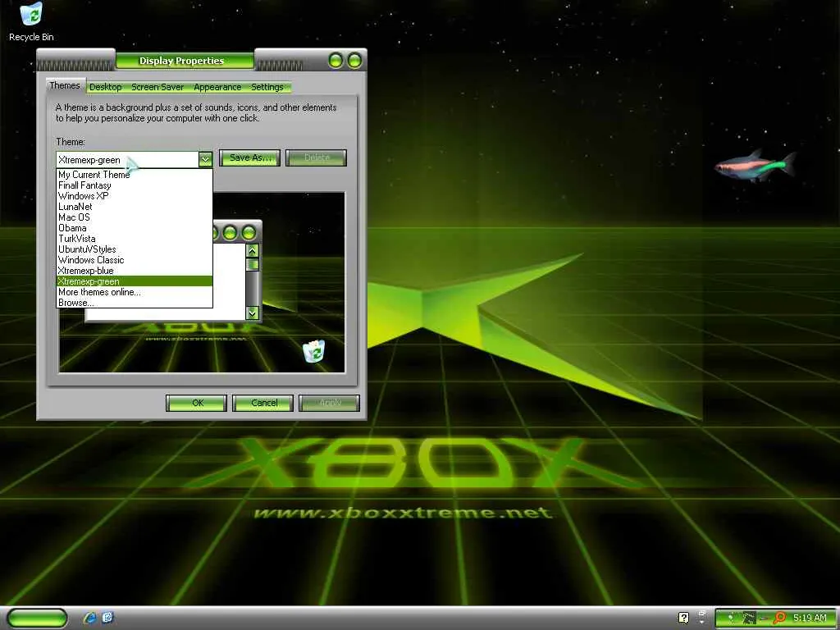Pick the Xtremexp-blue theme
840x630 pixels.
pyautogui.click(x=135, y=271)
